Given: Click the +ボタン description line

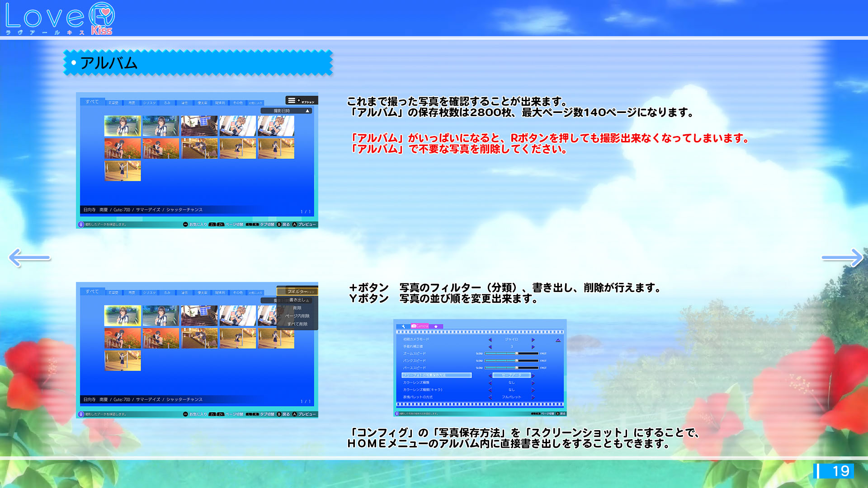Looking at the screenshot, I should pos(505,287).
